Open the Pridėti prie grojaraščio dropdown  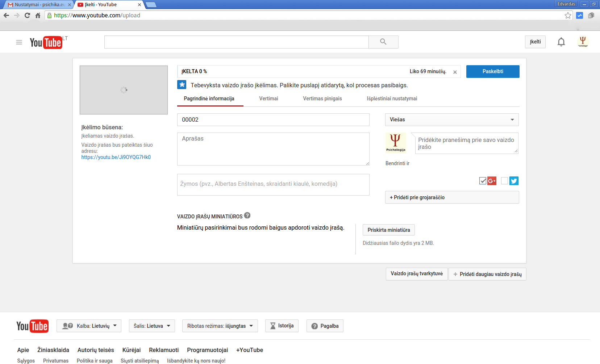coord(452,197)
